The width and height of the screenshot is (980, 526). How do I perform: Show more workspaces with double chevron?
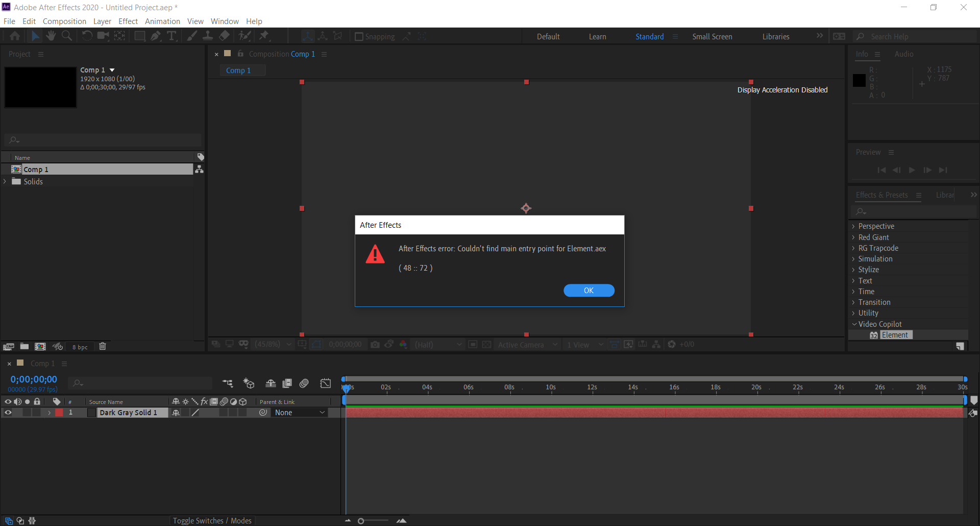(x=820, y=36)
